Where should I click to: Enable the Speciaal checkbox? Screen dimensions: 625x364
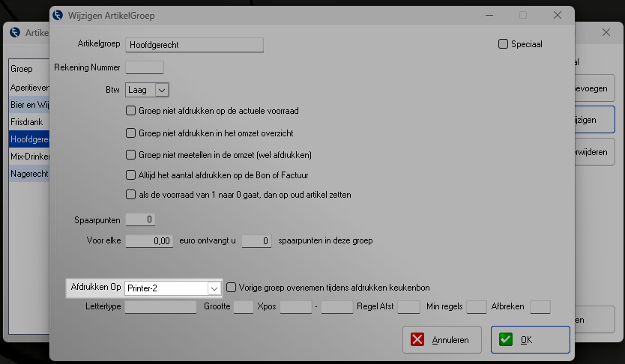504,44
